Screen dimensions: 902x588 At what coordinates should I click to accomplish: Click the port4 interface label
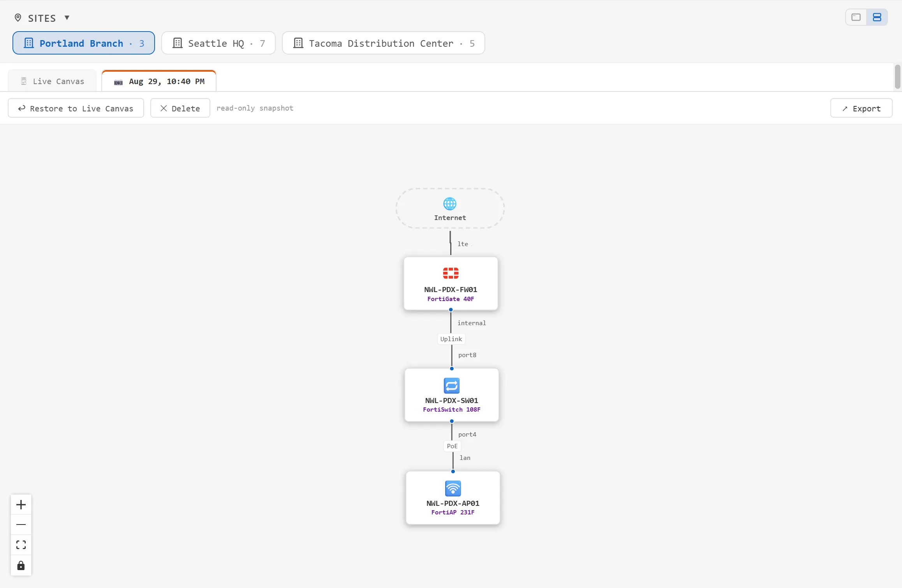coord(467,434)
